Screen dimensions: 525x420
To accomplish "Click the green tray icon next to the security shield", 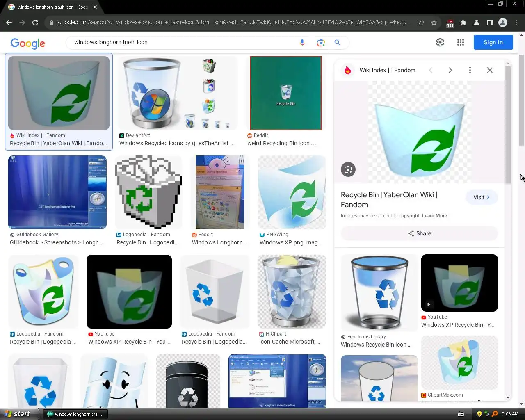I will click(487, 414).
